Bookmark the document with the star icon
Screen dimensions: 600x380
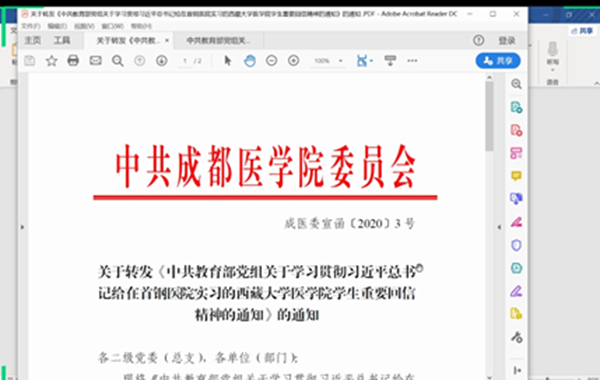(x=51, y=61)
